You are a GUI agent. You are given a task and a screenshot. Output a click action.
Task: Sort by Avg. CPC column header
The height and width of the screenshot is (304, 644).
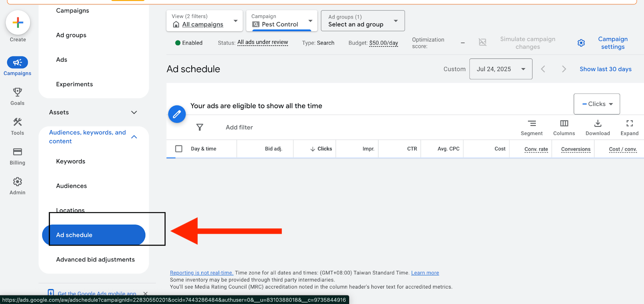point(448,149)
